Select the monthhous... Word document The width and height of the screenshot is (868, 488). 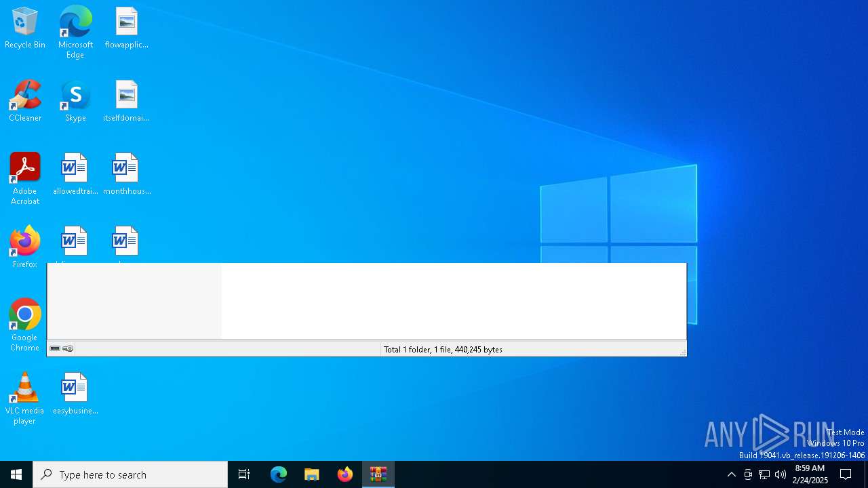tap(126, 174)
